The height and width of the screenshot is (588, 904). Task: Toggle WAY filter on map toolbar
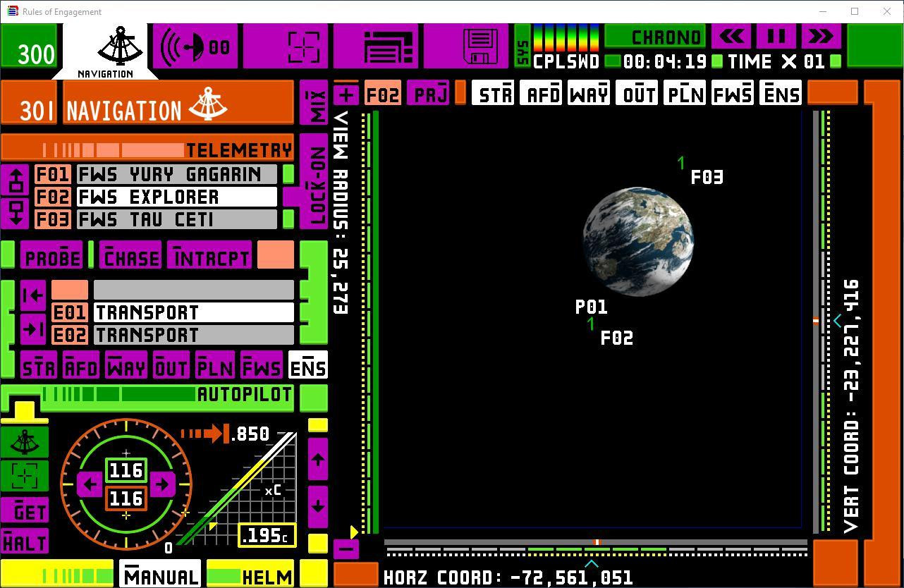pyautogui.click(x=589, y=94)
